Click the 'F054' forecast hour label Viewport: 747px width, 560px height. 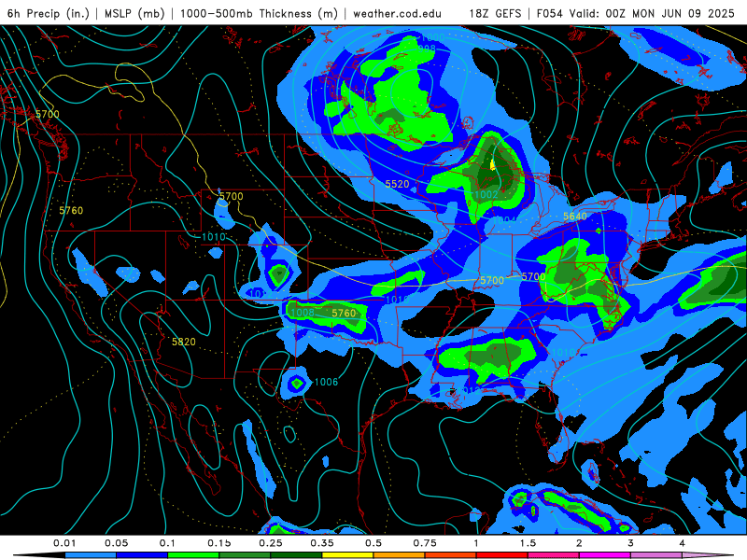pos(550,13)
